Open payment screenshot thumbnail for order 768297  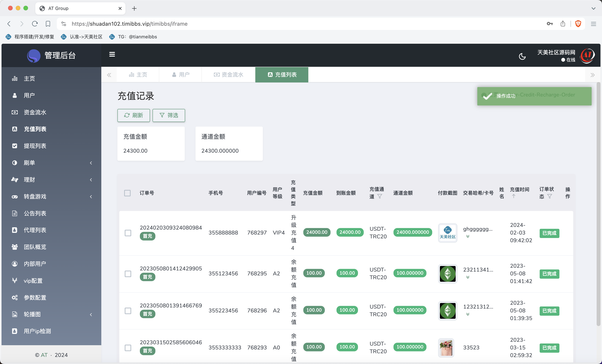click(x=447, y=233)
